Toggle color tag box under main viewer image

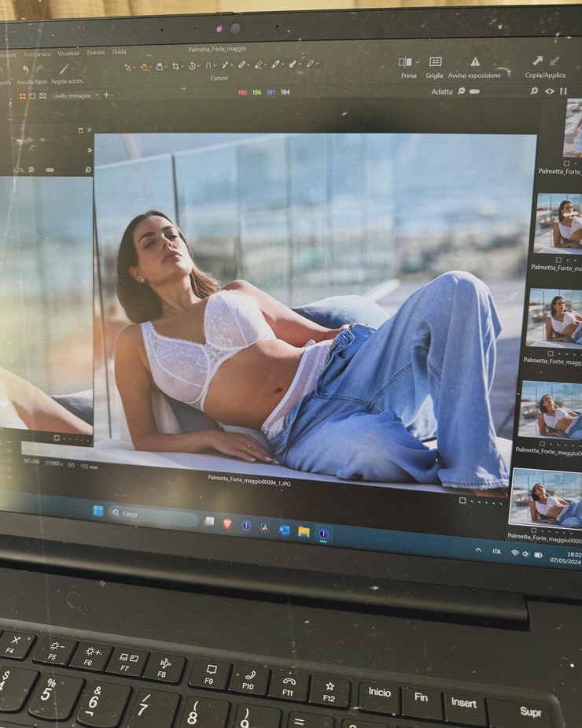click(x=462, y=500)
